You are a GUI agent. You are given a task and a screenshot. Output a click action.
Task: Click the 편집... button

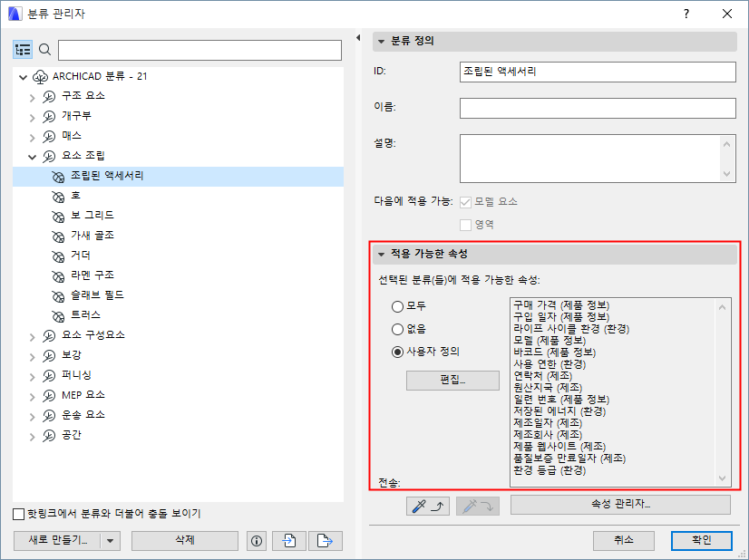(452, 381)
